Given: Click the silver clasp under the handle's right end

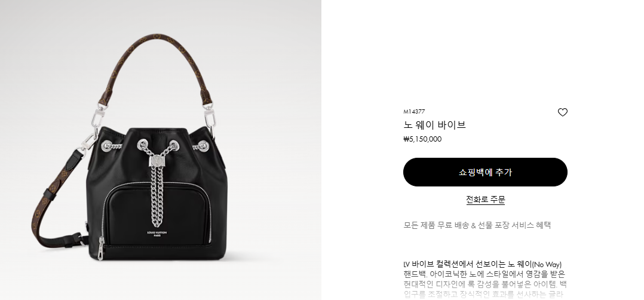Looking at the screenshot, I should click(210, 116).
